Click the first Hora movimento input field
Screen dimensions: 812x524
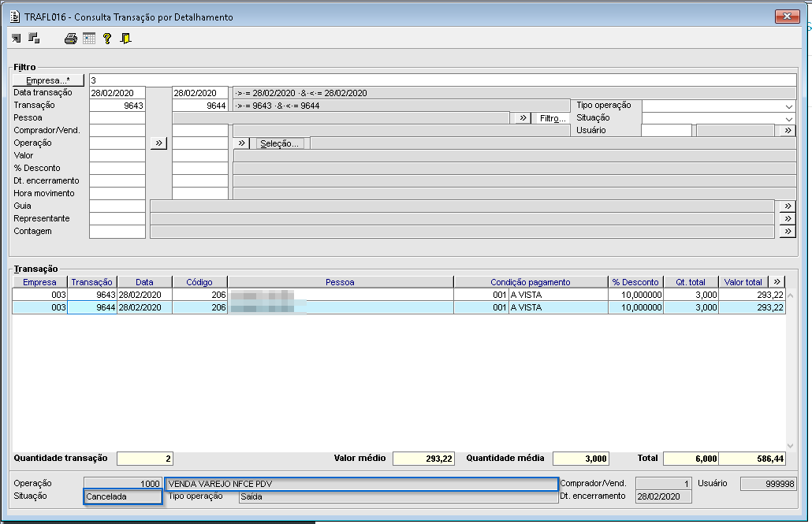[x=117, y=194]
